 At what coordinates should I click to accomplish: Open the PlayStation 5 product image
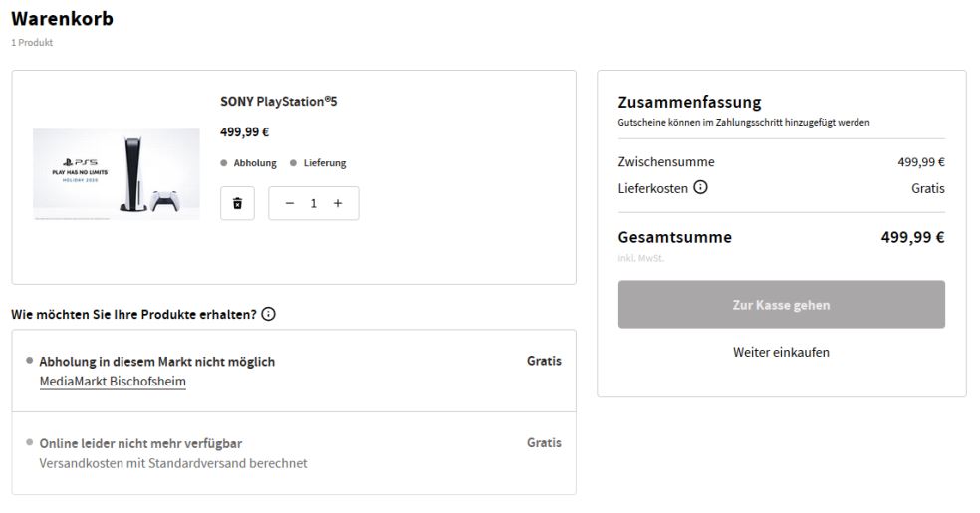[117, 173]
